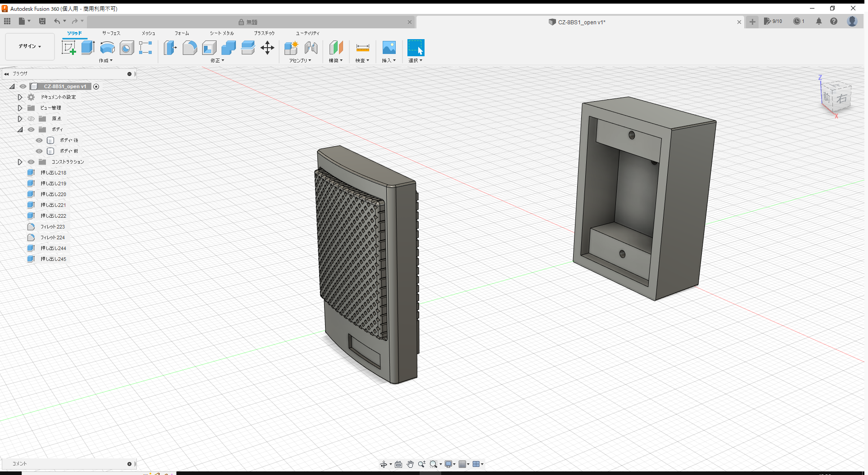Select the Extrude (押し出し) tool in the toolbar

click(x=87, y=48)
